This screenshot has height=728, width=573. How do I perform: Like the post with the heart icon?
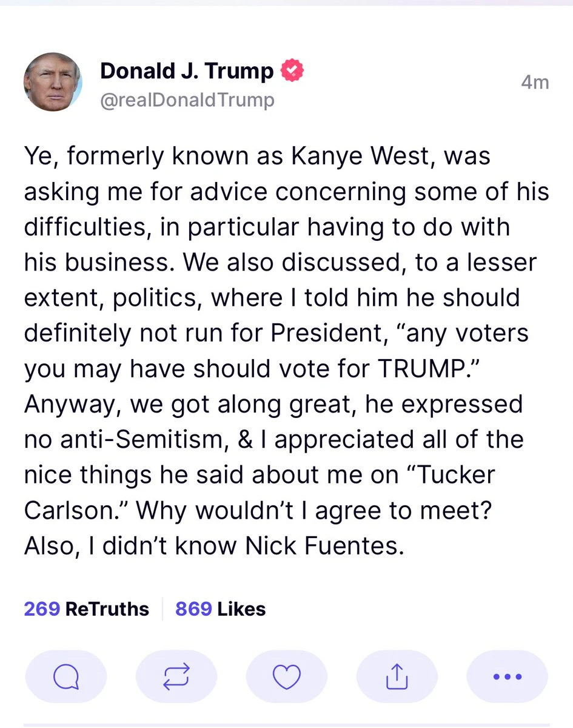coord(286,676)
